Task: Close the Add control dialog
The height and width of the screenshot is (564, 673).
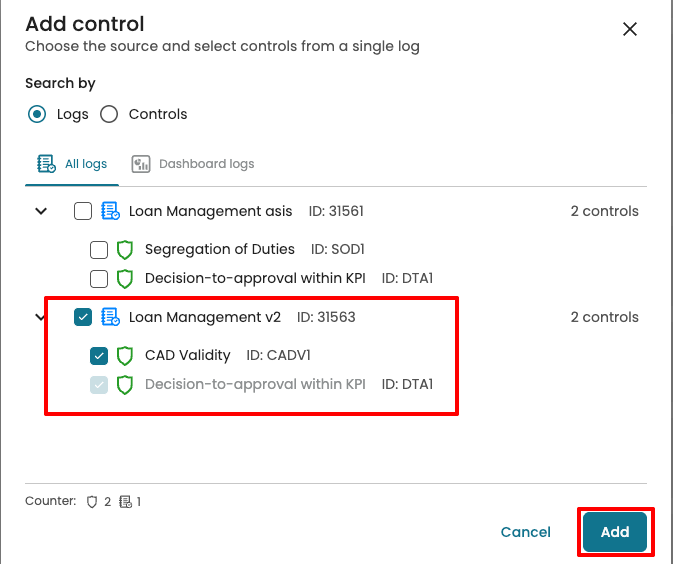Action: tap(630, 29)
